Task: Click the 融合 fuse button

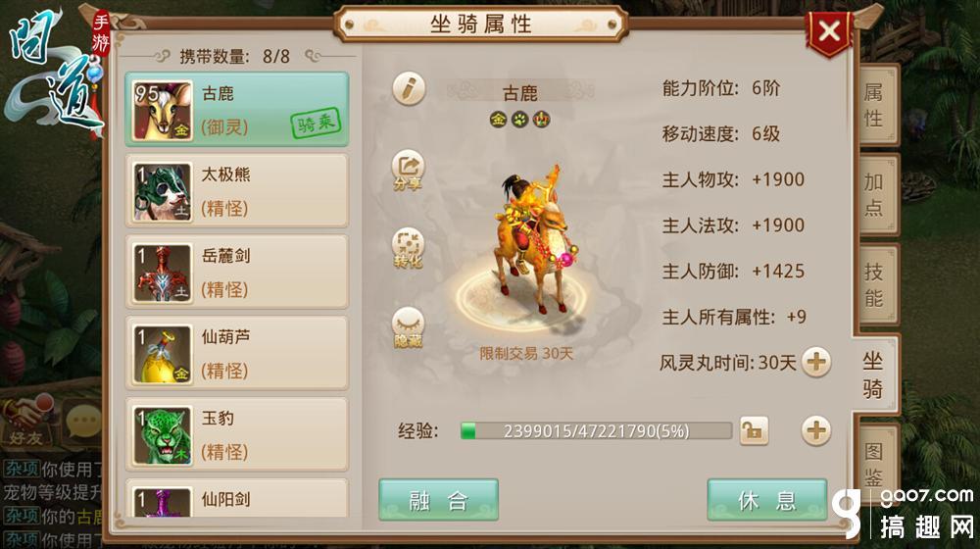Action: (439, 500)
